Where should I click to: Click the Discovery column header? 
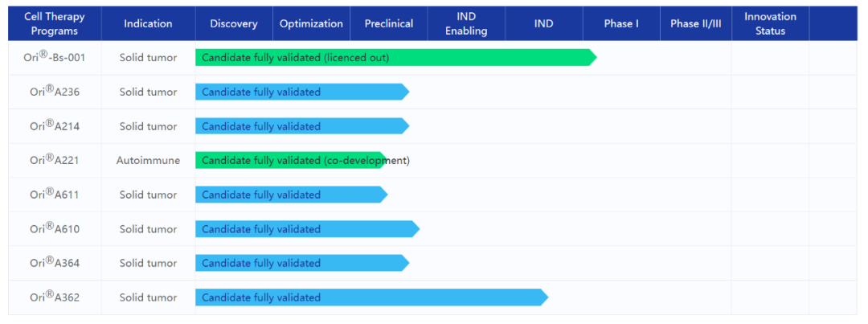click(x=234, y=23)
